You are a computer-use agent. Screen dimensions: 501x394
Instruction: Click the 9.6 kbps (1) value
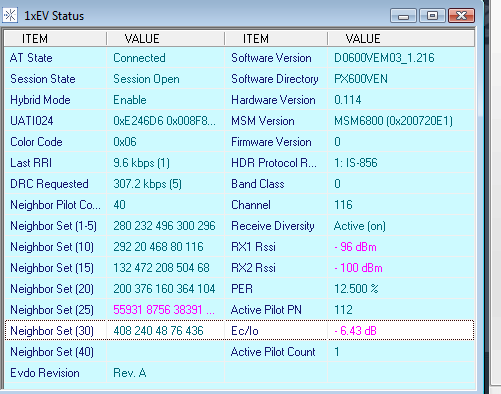(142, 163)
